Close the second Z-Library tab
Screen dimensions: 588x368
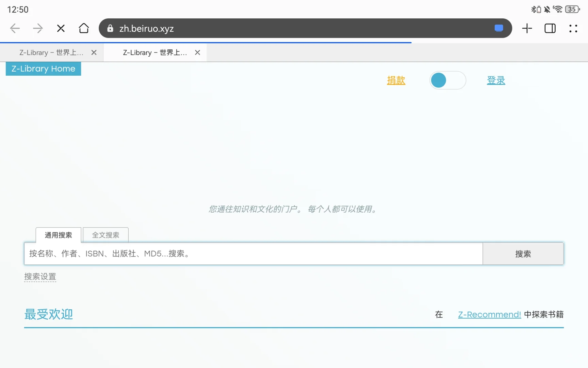[x=197, y=52]
